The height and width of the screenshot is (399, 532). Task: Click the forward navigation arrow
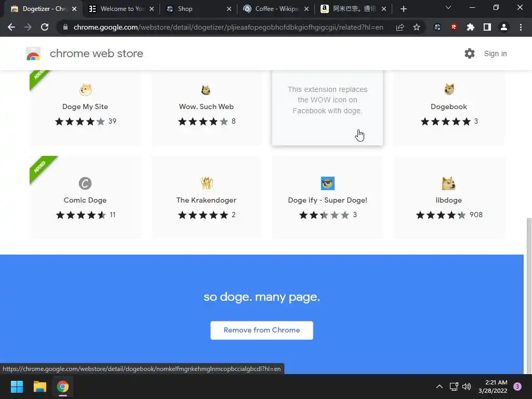point(28,27)
